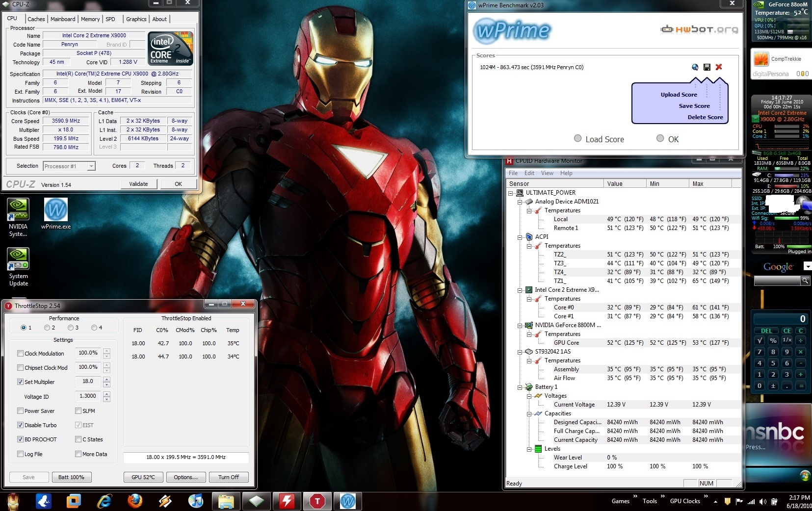The height and width of the screenshot is (511, 812).
Task: Switch to ThrottleStop via its taskbar icon
Action: [x=317, y=501]
